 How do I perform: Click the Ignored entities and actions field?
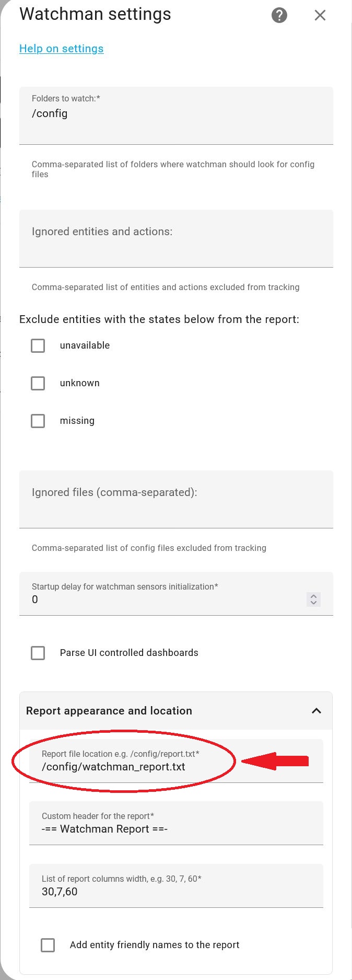pyautogui.click(x=176, y=238)
